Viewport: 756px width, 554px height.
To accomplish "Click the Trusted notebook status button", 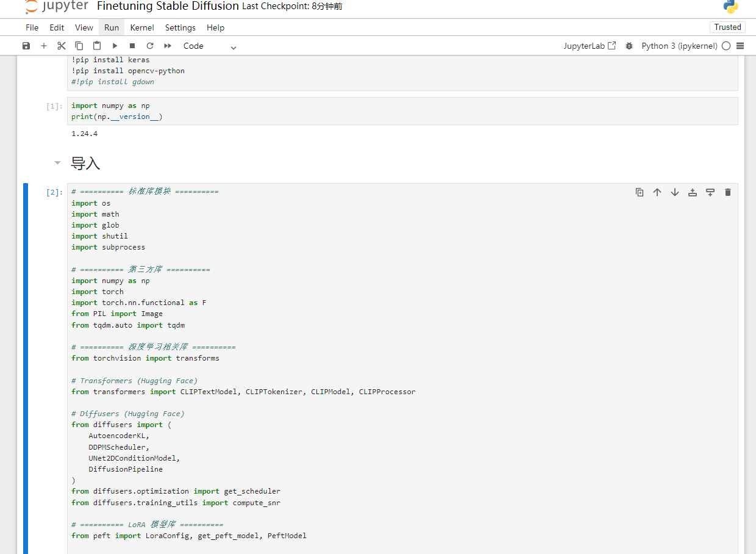I will point(727,27).
